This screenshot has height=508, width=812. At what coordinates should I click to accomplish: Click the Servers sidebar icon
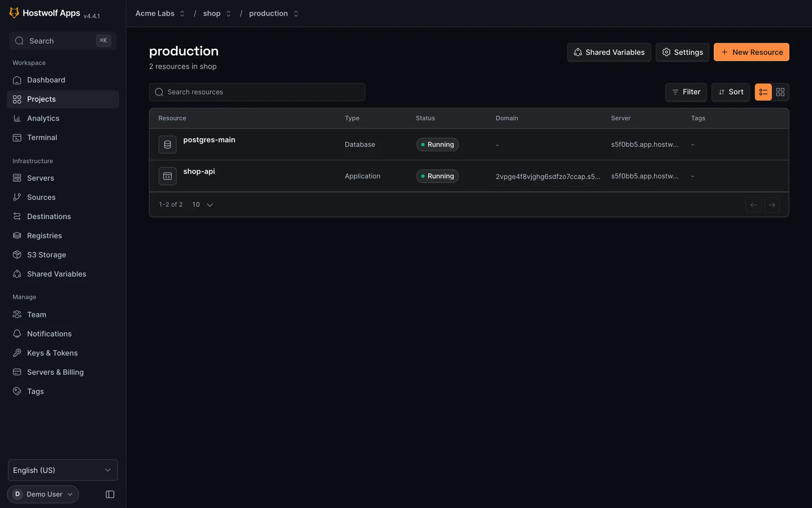point(17,178)
